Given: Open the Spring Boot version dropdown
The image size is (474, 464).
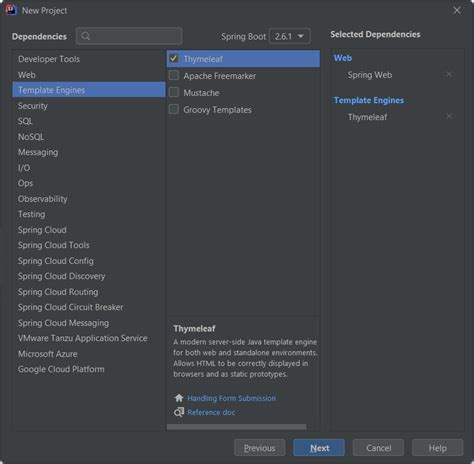Looking at the screenshot, I should coord(290,36).
